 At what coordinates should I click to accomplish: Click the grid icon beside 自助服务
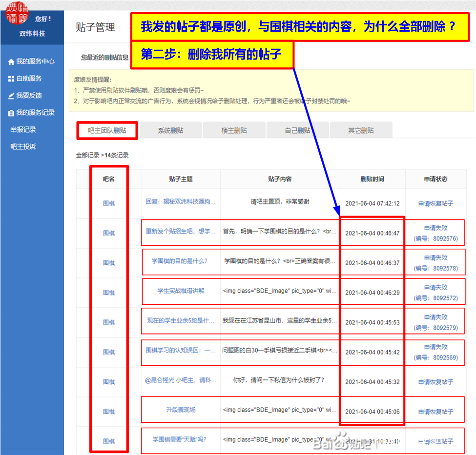(11, 79)
